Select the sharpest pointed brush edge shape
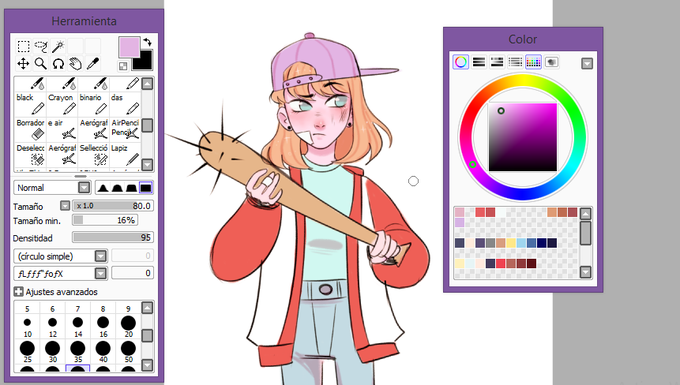Viewport: 680px width, 385px height. (x=103, y=188)
